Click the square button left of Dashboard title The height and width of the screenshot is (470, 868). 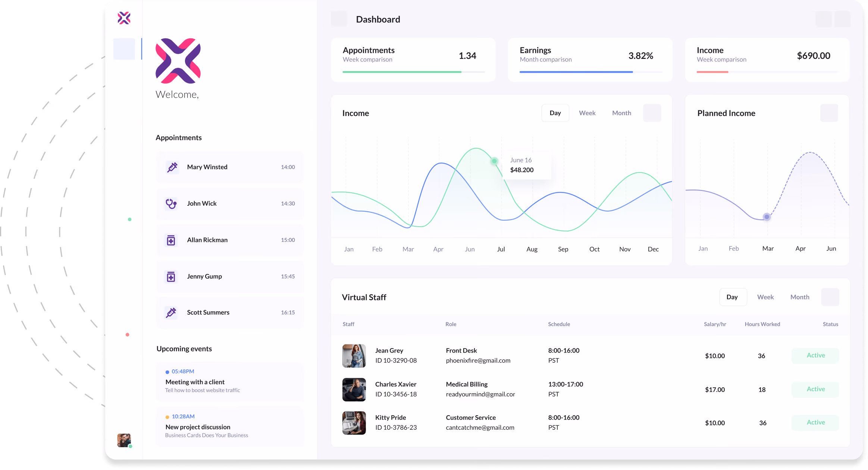(339, 19)
